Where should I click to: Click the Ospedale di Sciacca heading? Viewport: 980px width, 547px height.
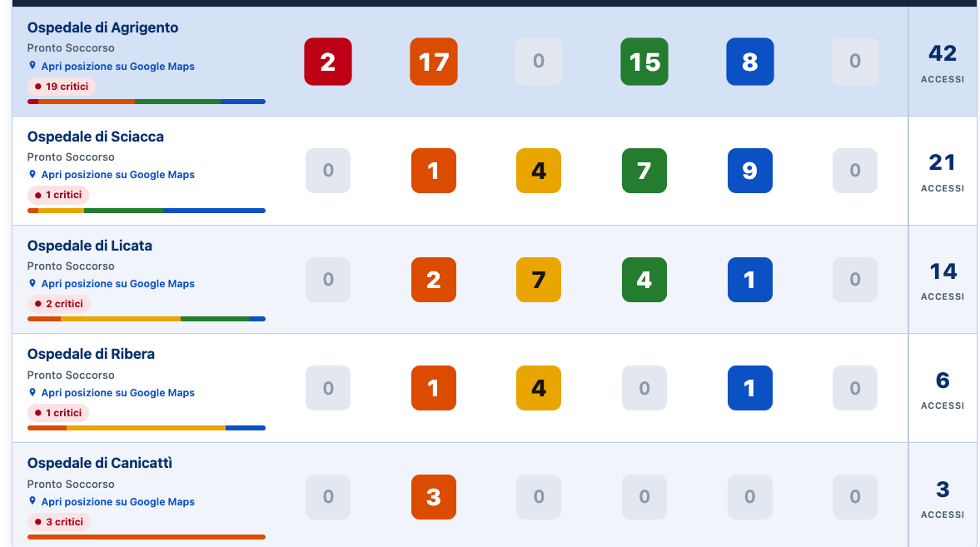click(x=96, y=137)
